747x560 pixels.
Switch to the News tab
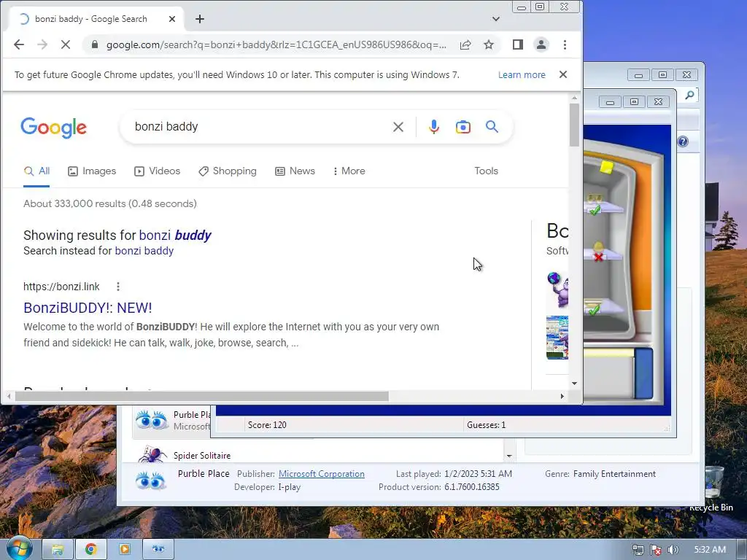(x=295, y=171)
